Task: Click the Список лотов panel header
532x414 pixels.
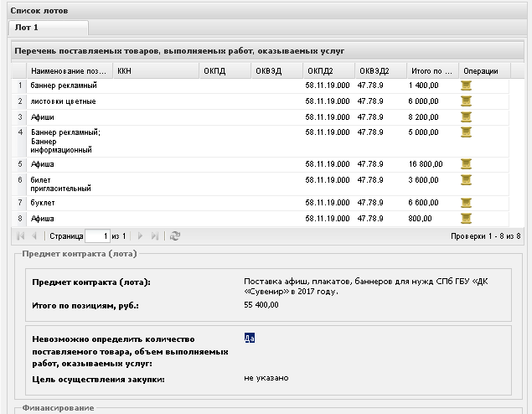Action: click(x=266, y=11)
